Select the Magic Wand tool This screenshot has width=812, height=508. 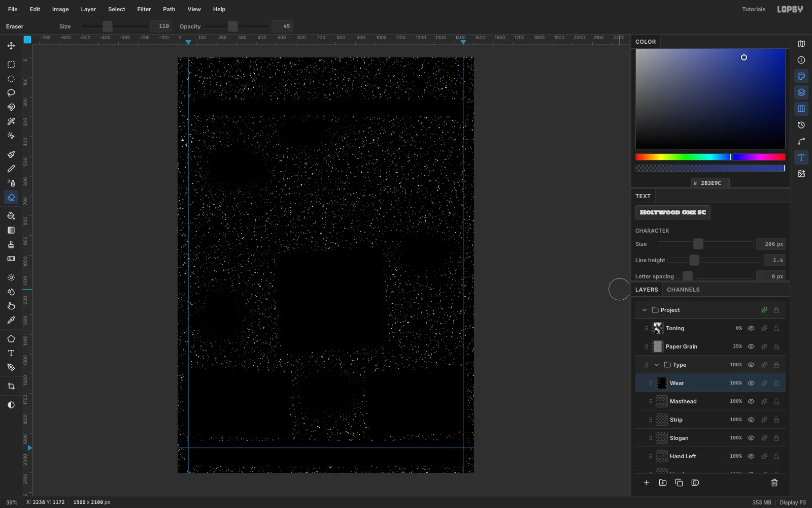[11, 121]
